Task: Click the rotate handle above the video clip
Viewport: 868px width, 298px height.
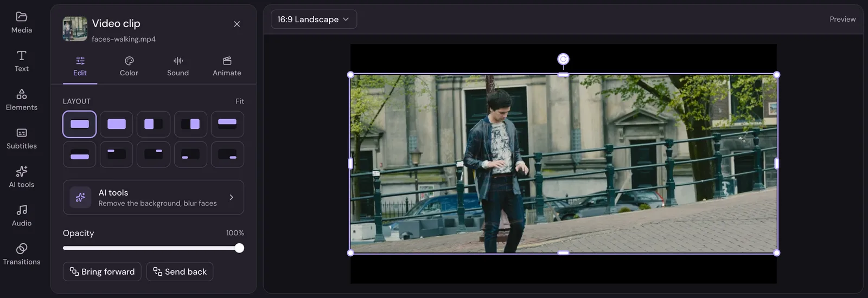Action: coord(563,59)
